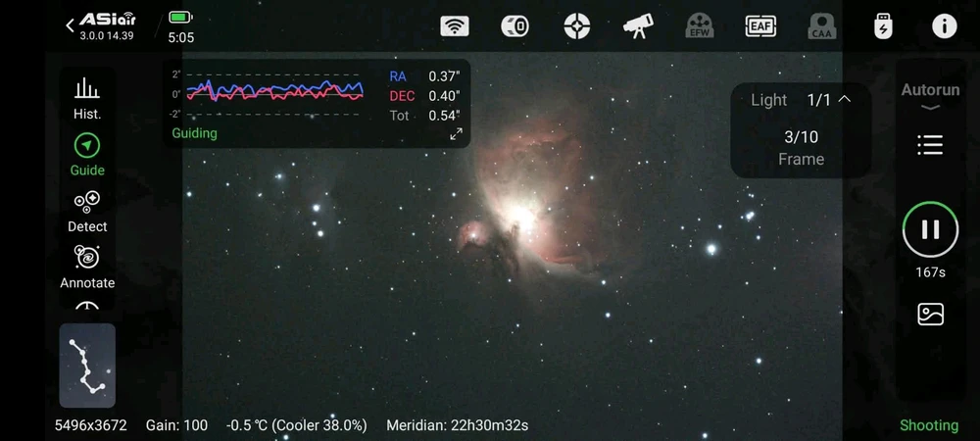
Task: Tap the Meridian: 22h30m32s readout
Action: click(x=457, y=425)
